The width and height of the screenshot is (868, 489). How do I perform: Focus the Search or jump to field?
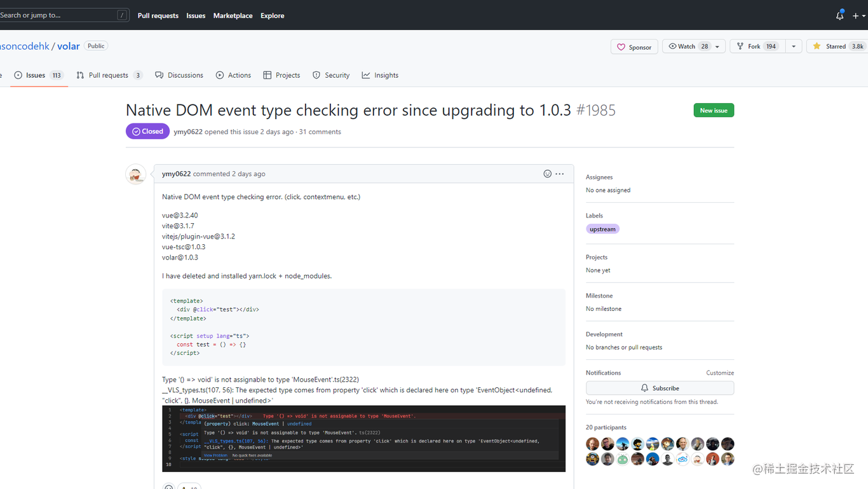[64, 15]
